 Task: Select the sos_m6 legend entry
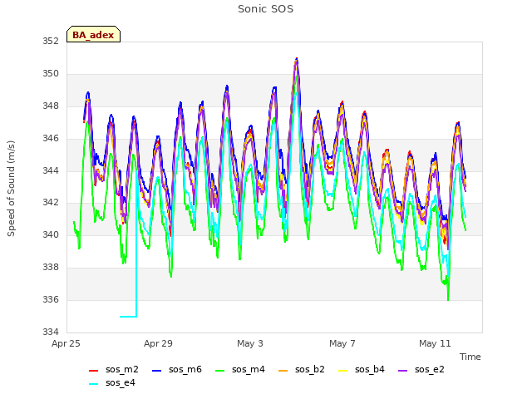[x=177, y=369]
